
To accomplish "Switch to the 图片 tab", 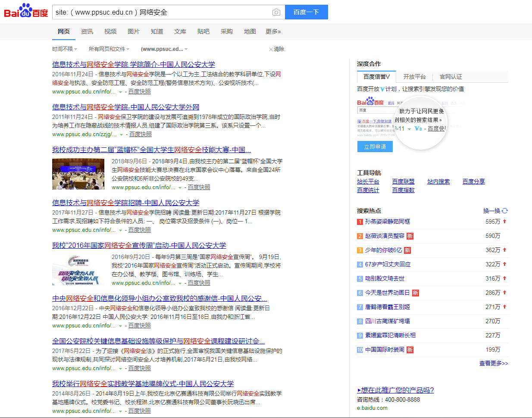I will point(134,31).
